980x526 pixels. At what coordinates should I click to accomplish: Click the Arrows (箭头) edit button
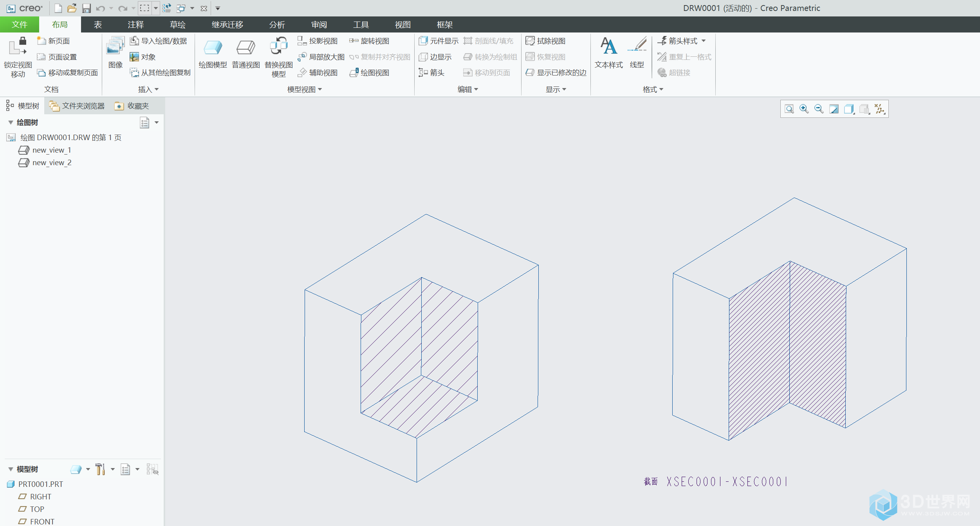[431, 72]
